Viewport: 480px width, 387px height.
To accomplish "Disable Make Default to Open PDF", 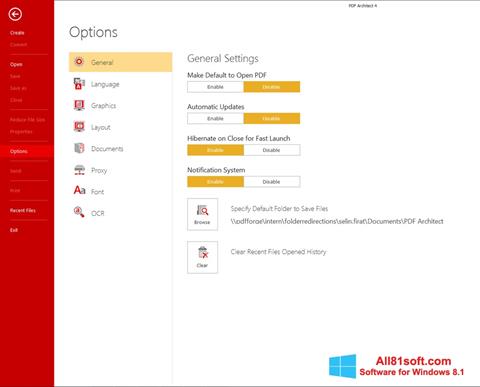I will 272,87.
